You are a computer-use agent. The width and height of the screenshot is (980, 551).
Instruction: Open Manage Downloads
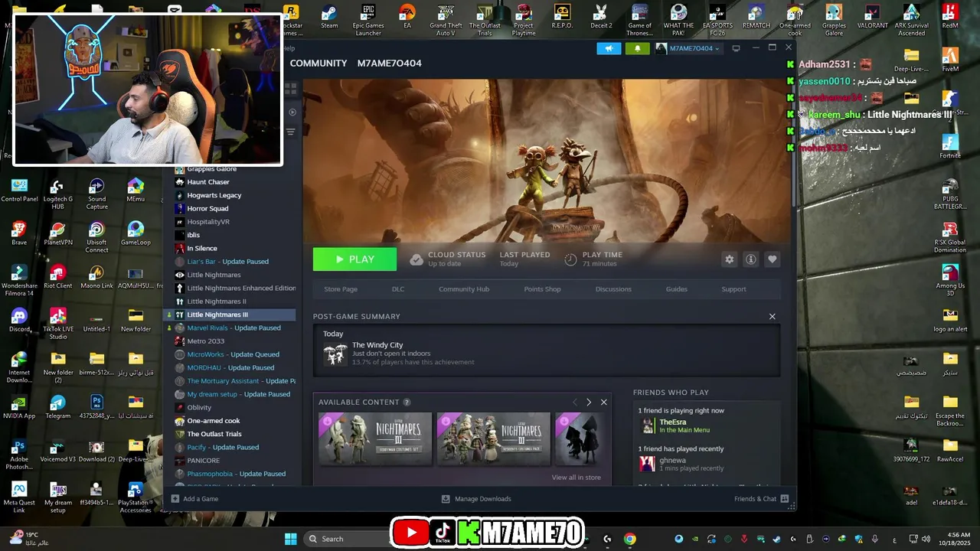[476, 499]
